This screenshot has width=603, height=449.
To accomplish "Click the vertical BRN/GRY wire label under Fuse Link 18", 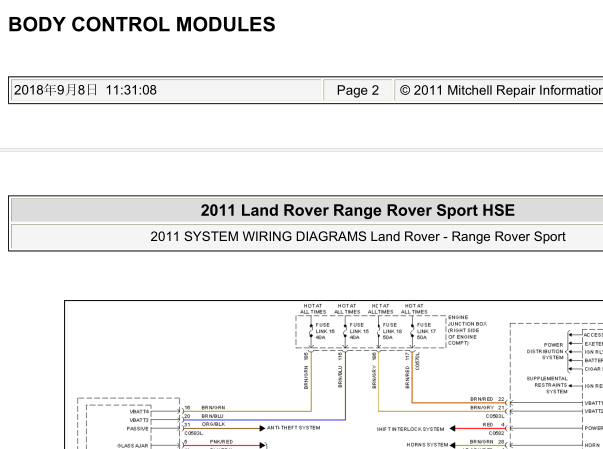I will coord(374,377).
